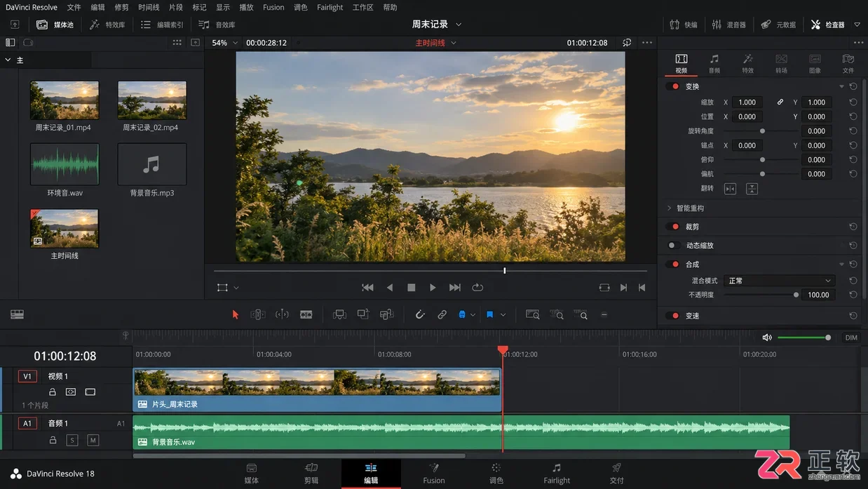Open the Fusion menu in menu bar
This screenshot has height=489, width=868.
273,7
